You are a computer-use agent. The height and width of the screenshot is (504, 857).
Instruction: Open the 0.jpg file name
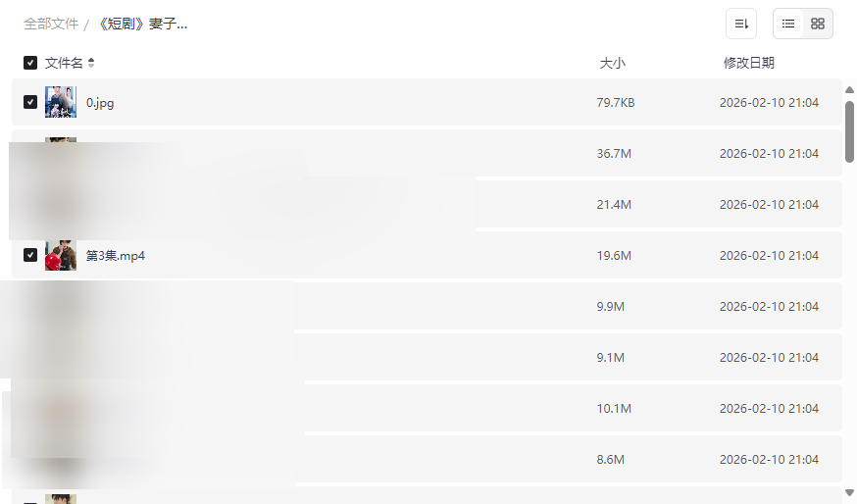(100, 102)
